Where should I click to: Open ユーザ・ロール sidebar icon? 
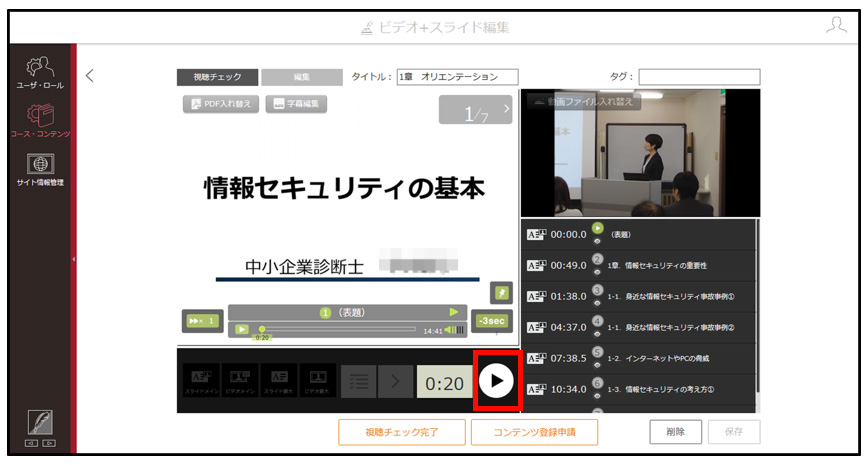coord(40,72)
